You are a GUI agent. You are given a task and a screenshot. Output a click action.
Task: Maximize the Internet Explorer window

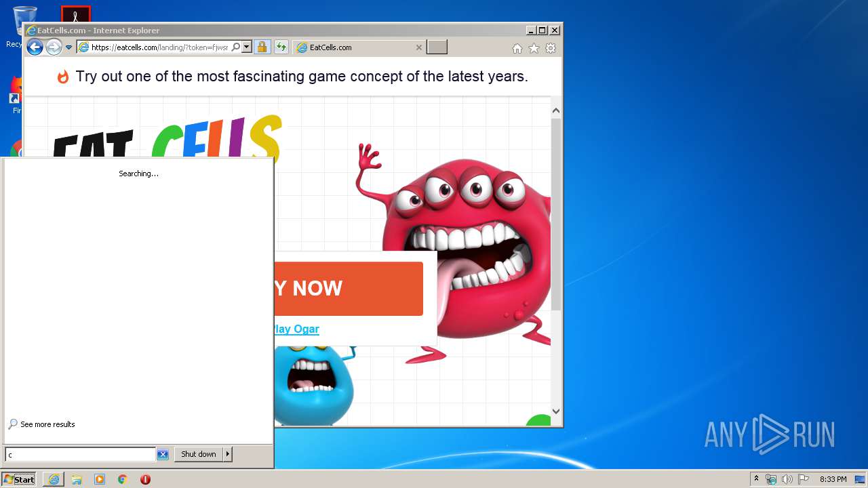pos(542,30)
